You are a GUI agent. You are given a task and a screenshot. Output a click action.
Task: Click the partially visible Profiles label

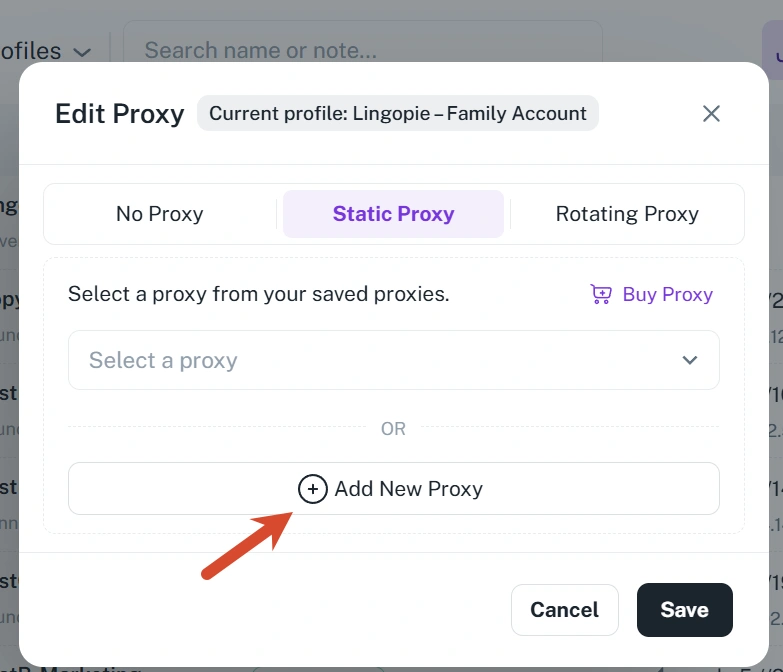point(30,51)
